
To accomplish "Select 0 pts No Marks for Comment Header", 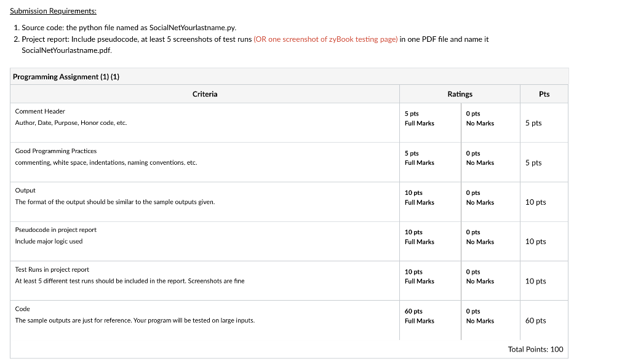I will [480, 118].
